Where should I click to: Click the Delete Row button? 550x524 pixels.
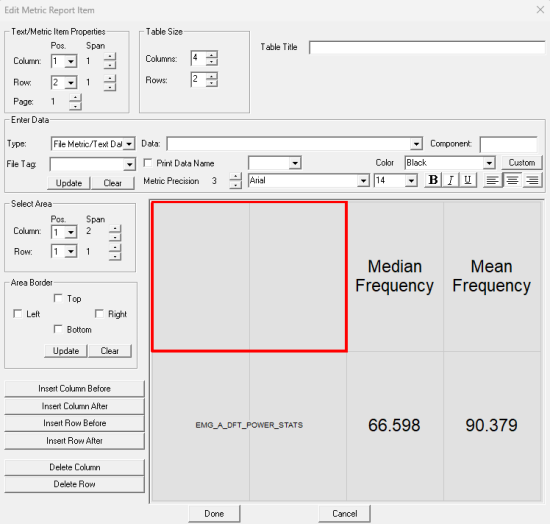tap(74, 484)
